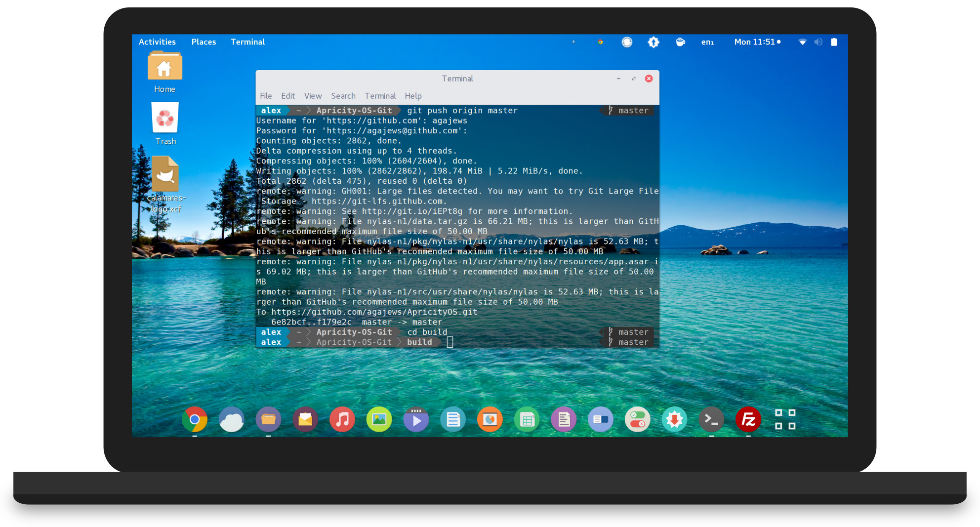Check battery status from top bar
Viewport: 980px width, 527px height.
834,42
